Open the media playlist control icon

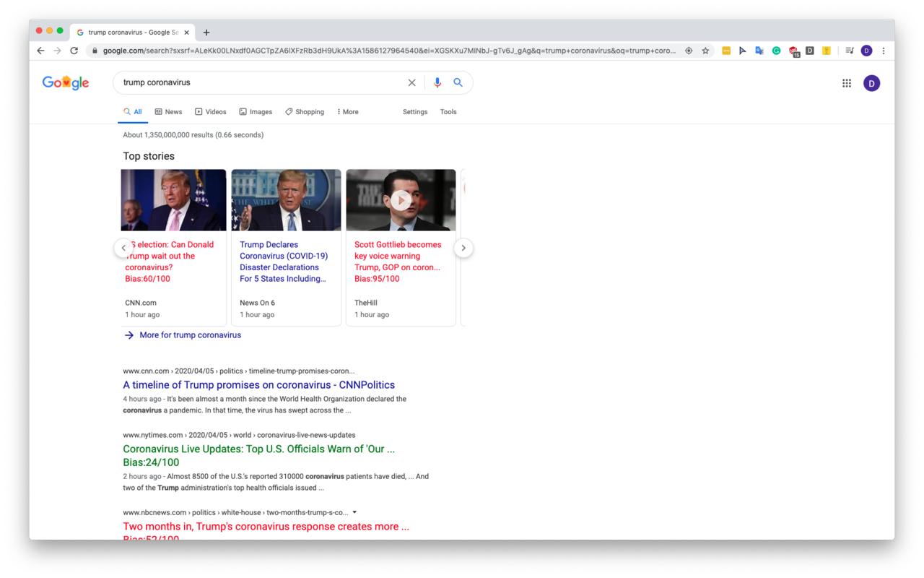850,51
